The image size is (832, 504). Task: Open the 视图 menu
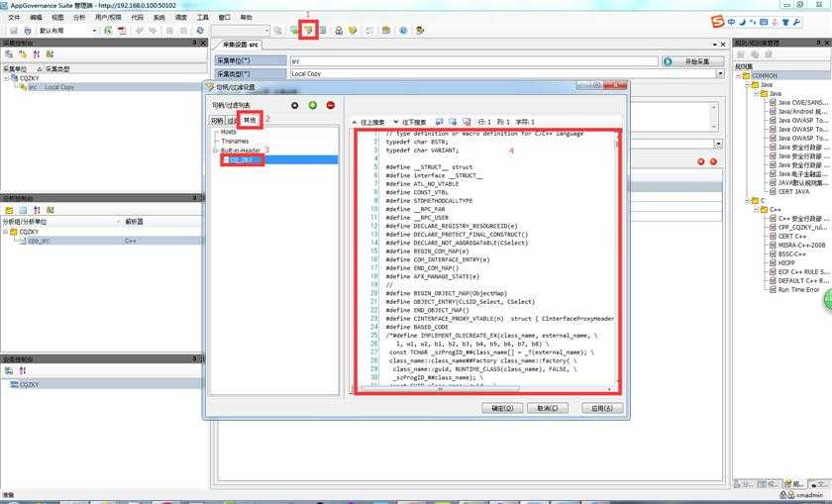pos(57,18)
